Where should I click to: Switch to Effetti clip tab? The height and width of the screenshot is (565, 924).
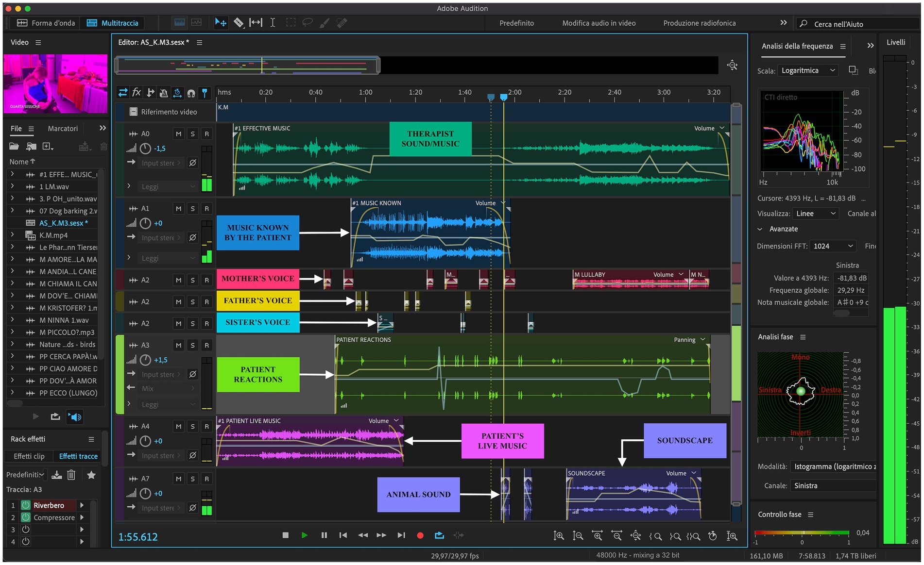(29, 456)
